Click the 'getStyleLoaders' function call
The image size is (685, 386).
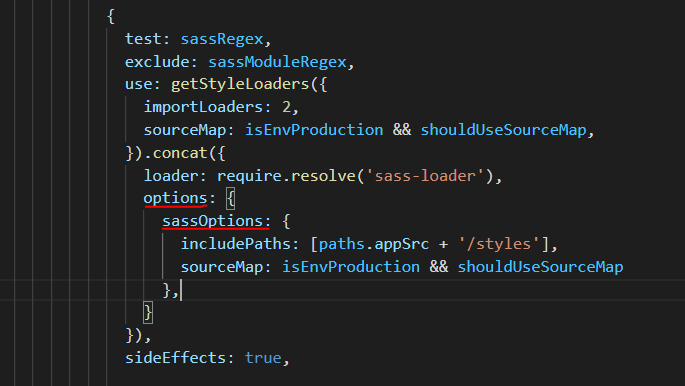240,84
